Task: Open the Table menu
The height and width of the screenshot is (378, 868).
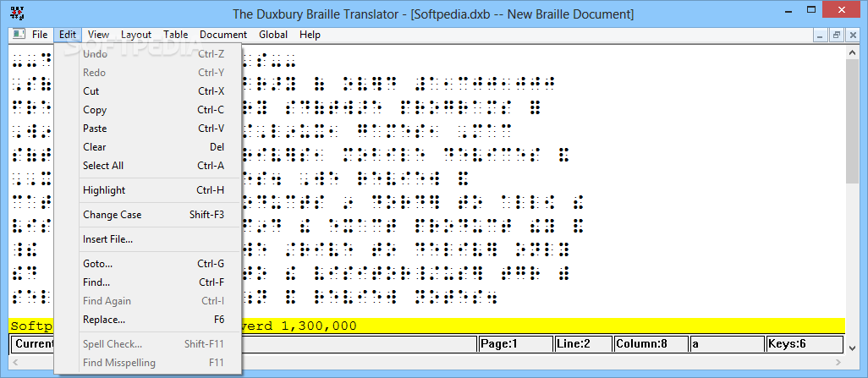Action: 175,35
